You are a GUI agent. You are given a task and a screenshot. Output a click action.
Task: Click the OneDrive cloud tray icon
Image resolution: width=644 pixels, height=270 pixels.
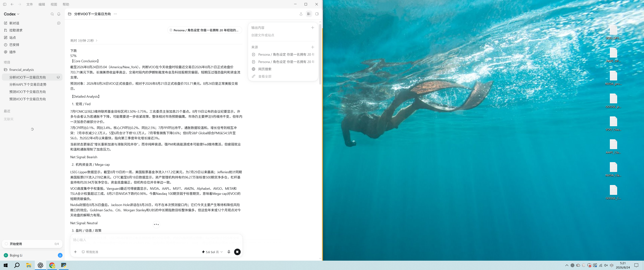click(x=578, y=265)
